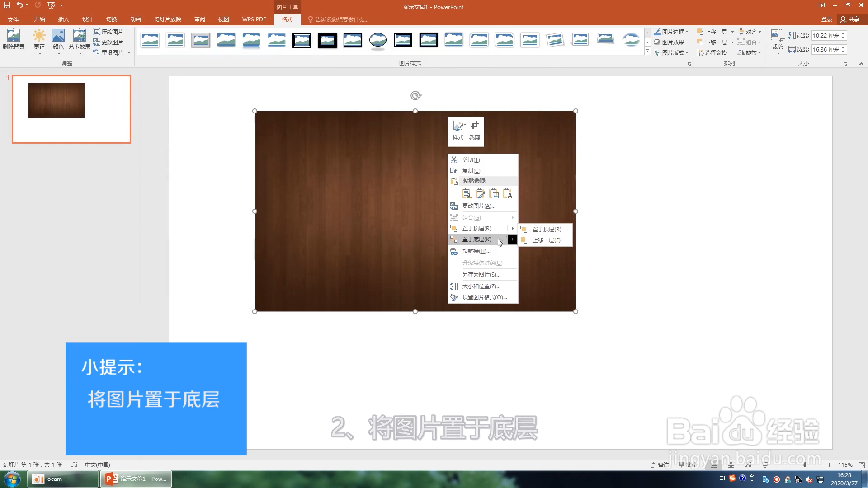Switch to Slide Sorter view icon

click(x=731, y=465)
